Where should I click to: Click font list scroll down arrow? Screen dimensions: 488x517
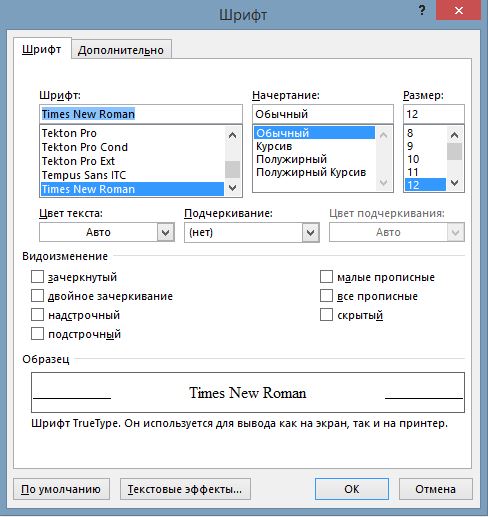click(x=232, y=188)
